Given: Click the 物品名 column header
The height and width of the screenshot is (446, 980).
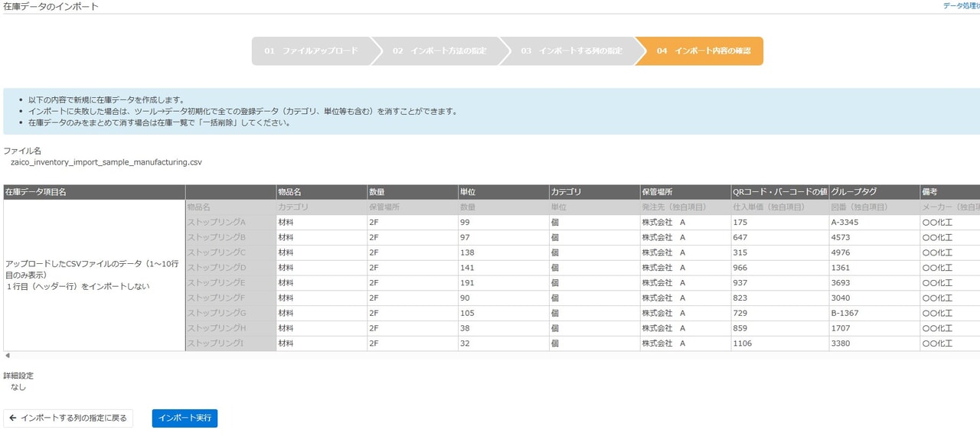Looking at the screenshot, I should click(289, 192).
